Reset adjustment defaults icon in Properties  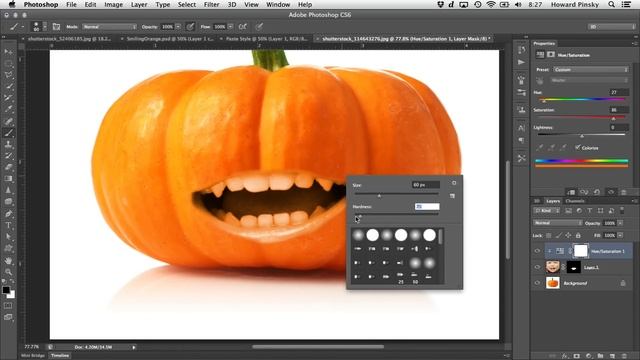click(x=597, y=192)
